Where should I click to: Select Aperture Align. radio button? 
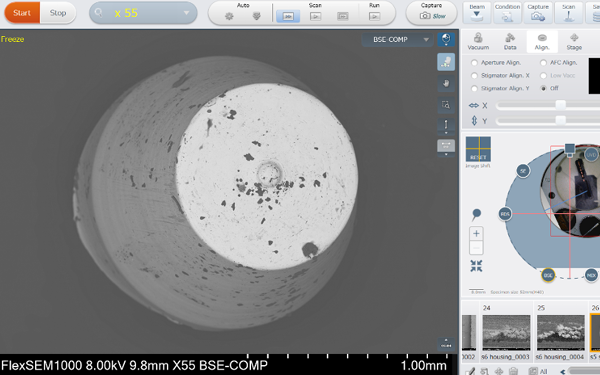point(474,62)
